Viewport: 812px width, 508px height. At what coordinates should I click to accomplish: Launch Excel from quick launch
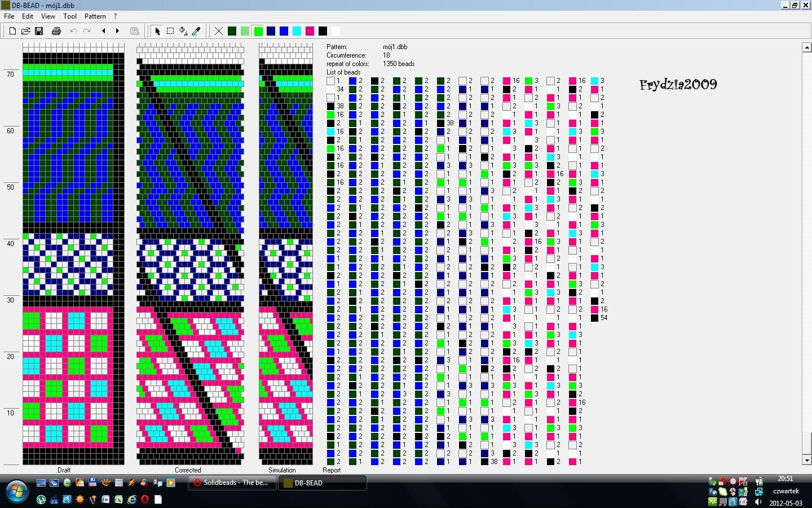[x=118, y=500]
